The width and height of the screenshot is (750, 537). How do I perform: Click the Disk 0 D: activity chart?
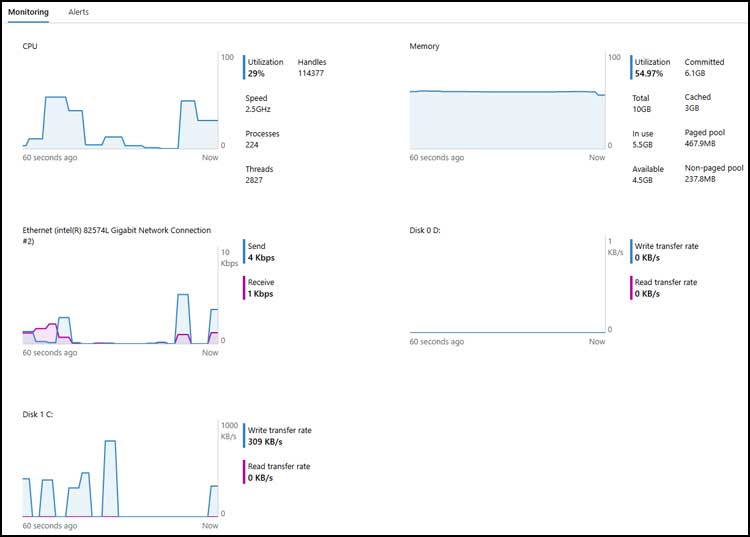507,285
